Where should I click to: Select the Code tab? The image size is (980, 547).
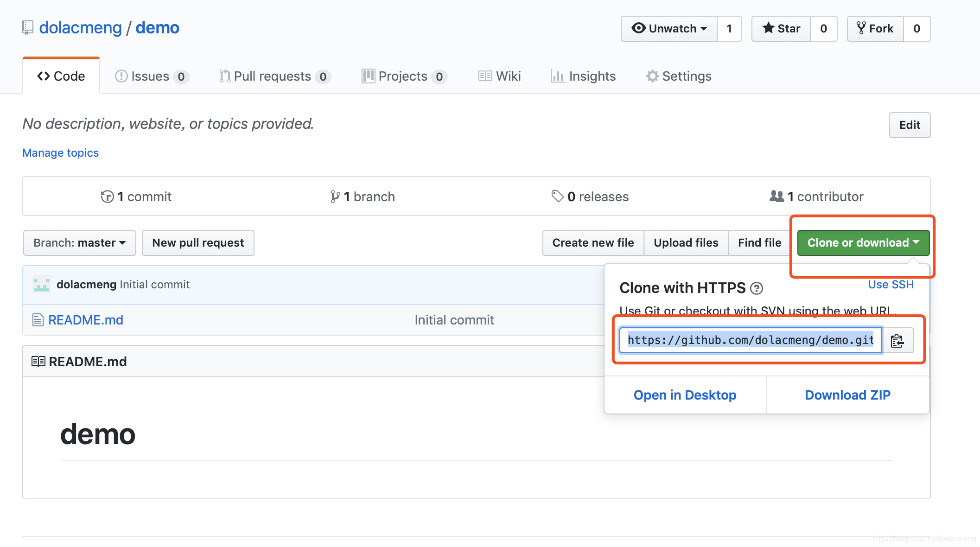60,76
